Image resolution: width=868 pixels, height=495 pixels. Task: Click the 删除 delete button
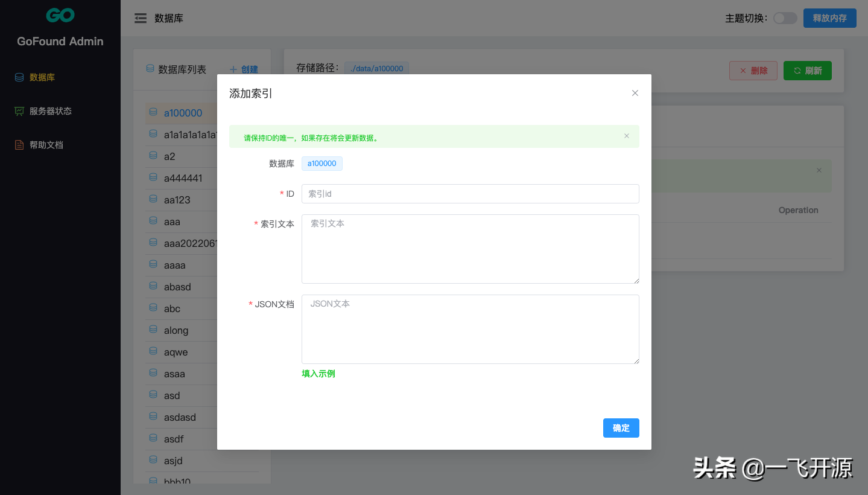(x=753, y=71)
